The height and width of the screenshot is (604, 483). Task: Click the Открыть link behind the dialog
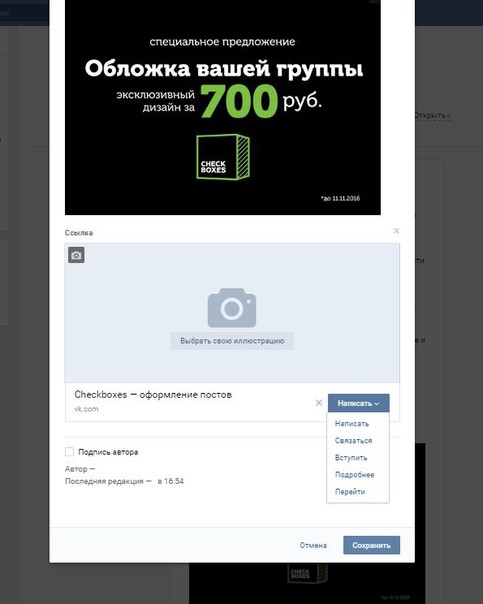coord(432,115)
